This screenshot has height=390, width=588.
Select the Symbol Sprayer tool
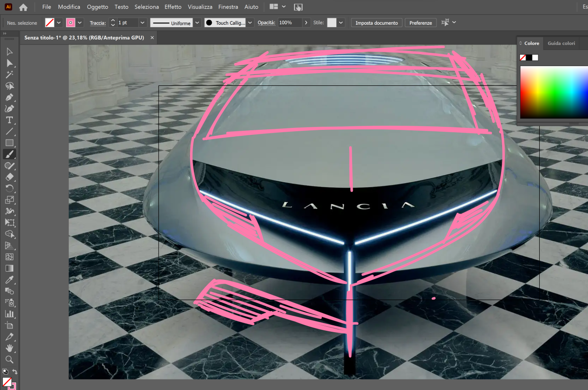point(9,303)
